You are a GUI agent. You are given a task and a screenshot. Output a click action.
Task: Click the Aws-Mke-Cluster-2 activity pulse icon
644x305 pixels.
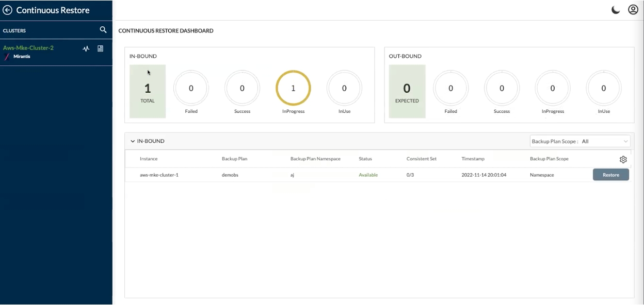(x=86, y=48)
